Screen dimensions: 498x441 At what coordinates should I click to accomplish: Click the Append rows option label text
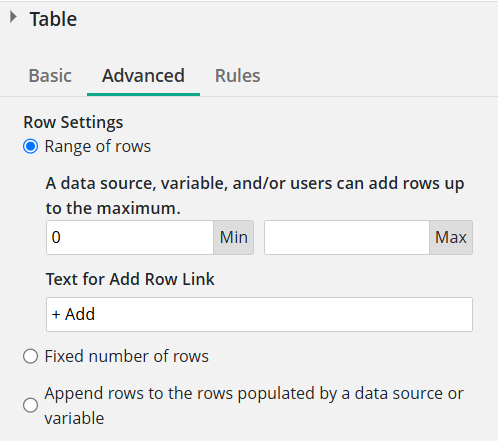(254, 405)
